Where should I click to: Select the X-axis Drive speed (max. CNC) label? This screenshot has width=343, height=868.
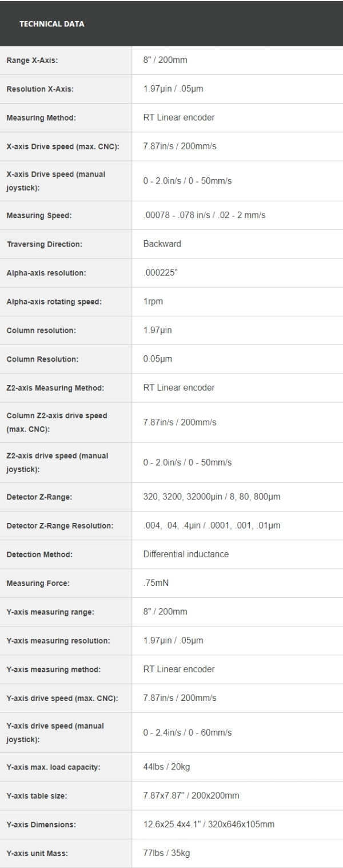pos(63,146)
